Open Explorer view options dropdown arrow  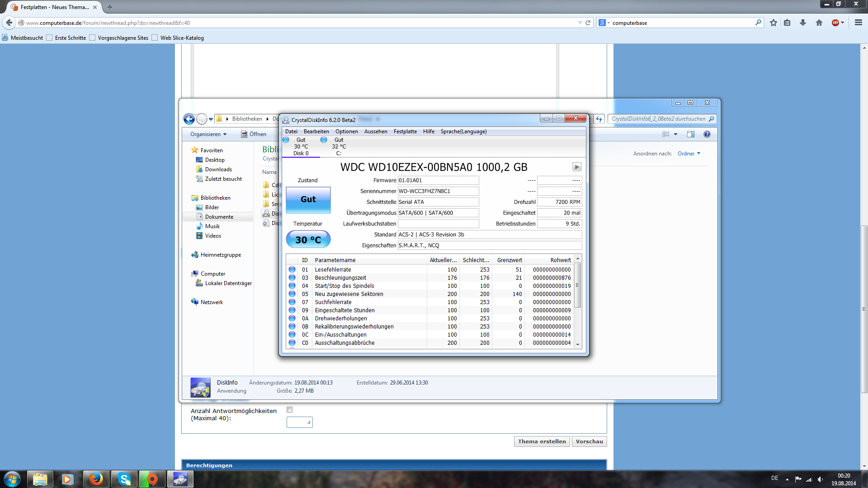tap(675, 134)
